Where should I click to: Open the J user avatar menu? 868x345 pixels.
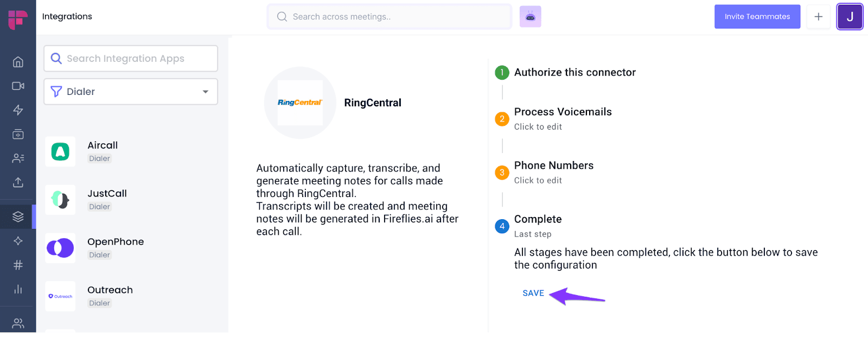[x=850, y=17]
